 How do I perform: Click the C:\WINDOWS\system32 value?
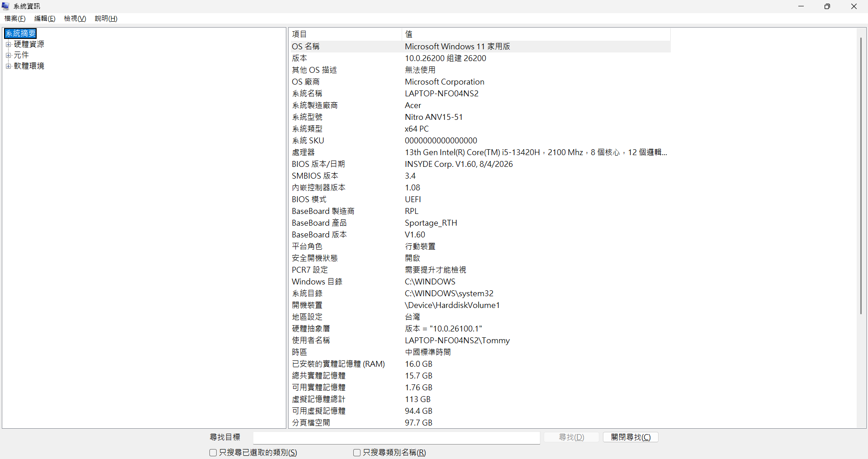pos(449,293)
